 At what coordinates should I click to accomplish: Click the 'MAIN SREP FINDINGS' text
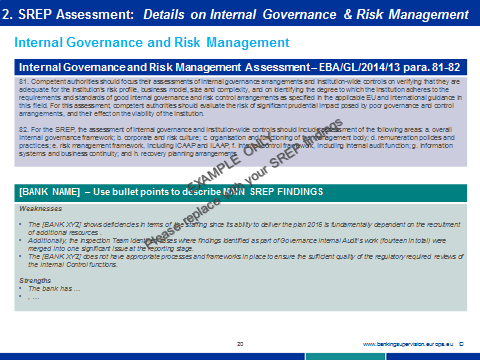click(273, 192)
